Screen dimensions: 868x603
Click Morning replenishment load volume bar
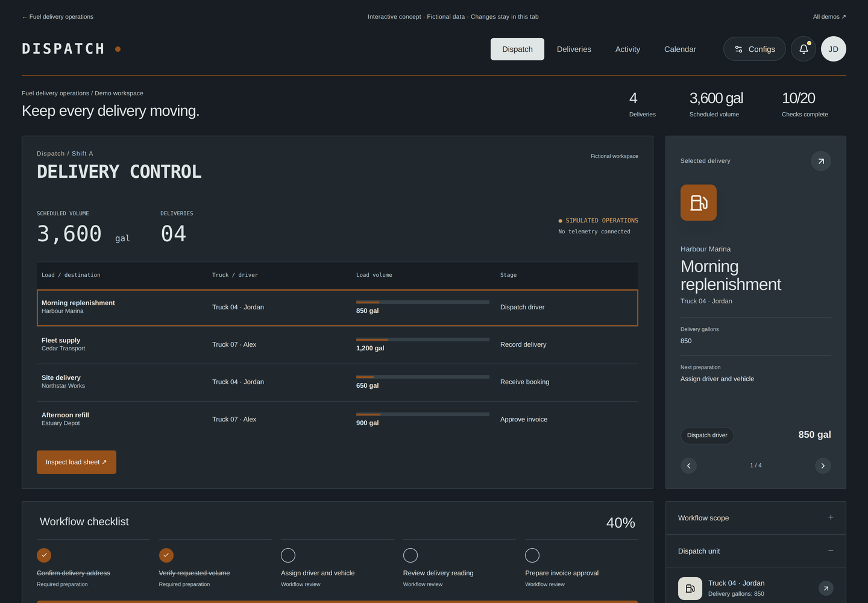pyautogui.click(x=423, y=302)
